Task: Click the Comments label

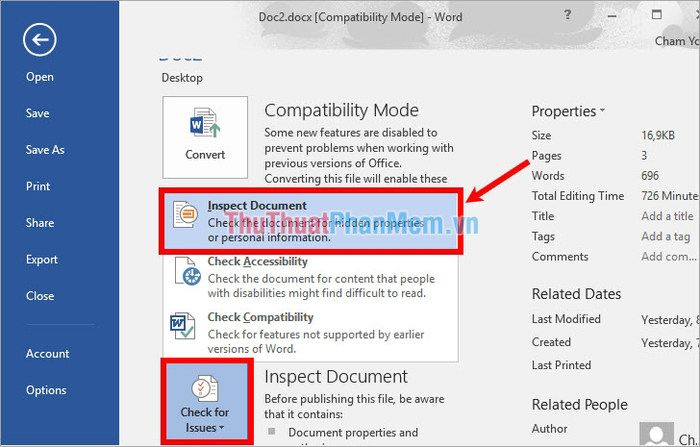Action: click(x=560, y=257)
